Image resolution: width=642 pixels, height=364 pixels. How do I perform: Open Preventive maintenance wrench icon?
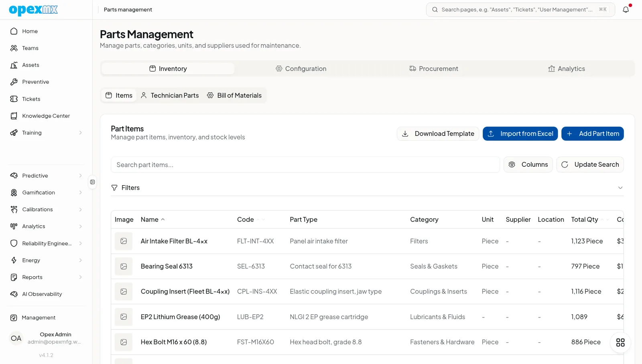14,82
